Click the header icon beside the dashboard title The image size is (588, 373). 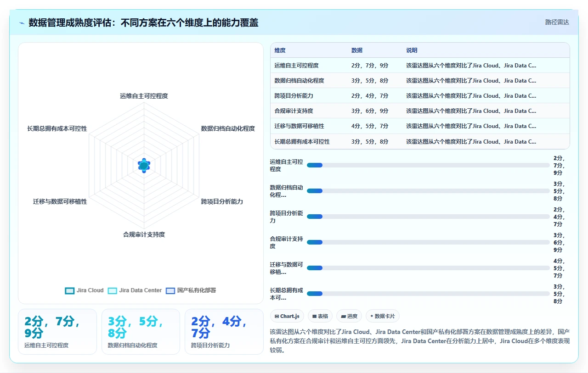[22, 23]
